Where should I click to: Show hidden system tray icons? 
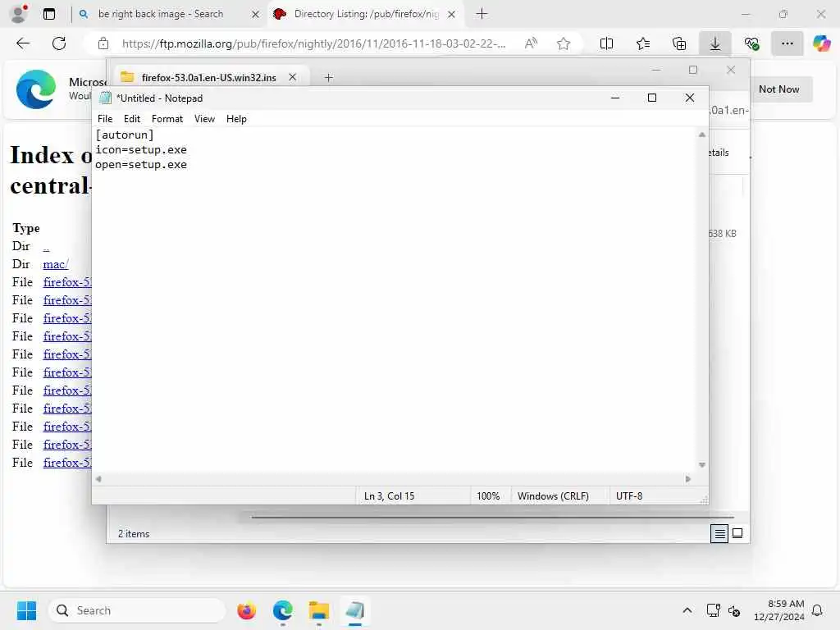[x=687, y=610]
